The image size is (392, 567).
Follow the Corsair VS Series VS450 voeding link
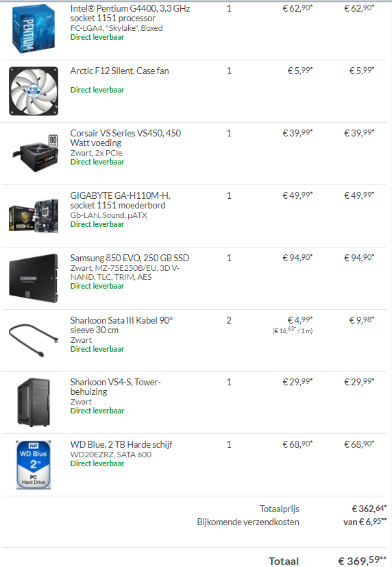pos(125,138)
